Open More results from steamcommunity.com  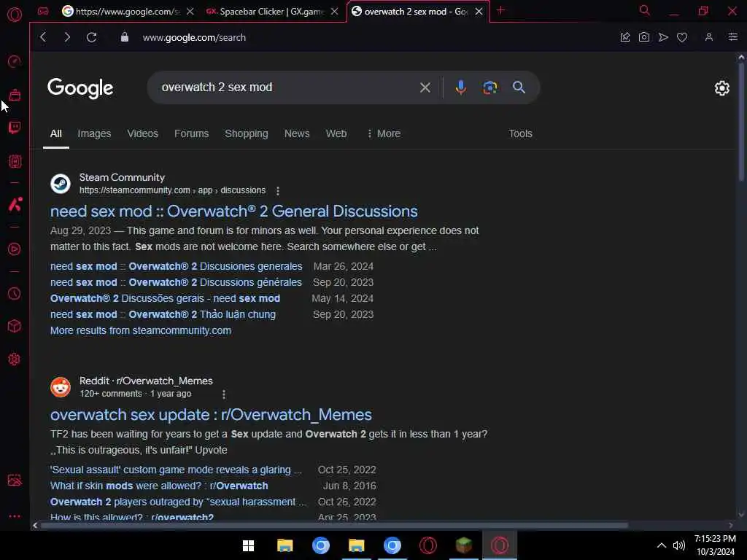[x=141, y=330]
